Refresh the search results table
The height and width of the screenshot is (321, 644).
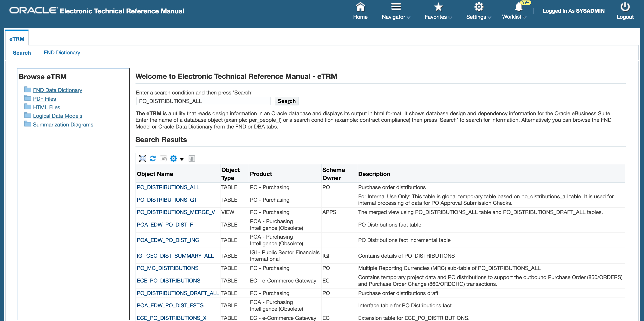(x=153, y=158)
